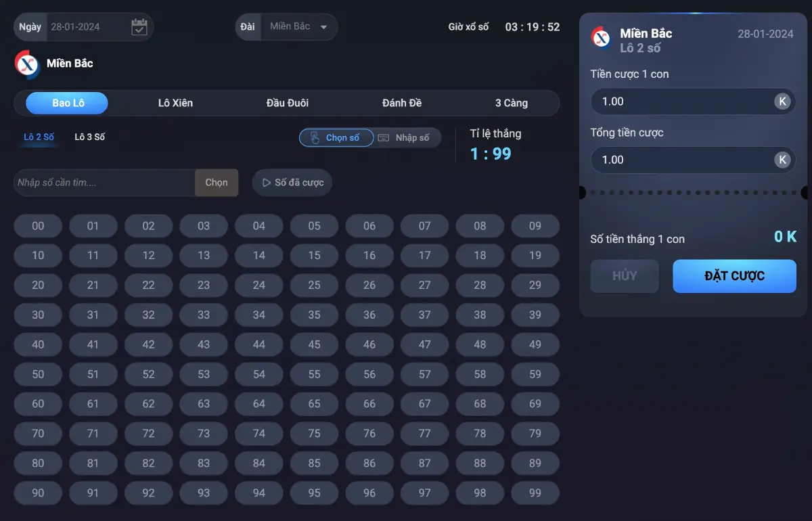Select the Lô 3 Số sub-tab

89,137
